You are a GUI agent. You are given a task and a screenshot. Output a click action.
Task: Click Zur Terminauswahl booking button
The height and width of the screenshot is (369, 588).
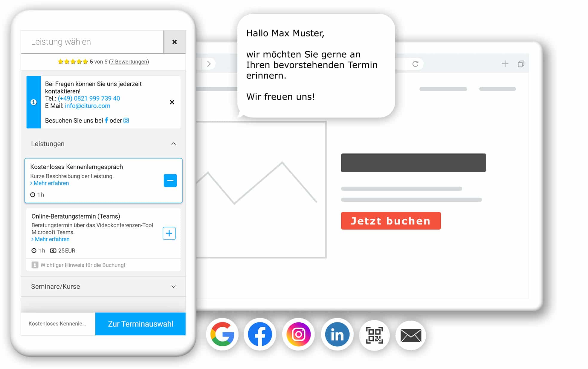pos(140,323)
